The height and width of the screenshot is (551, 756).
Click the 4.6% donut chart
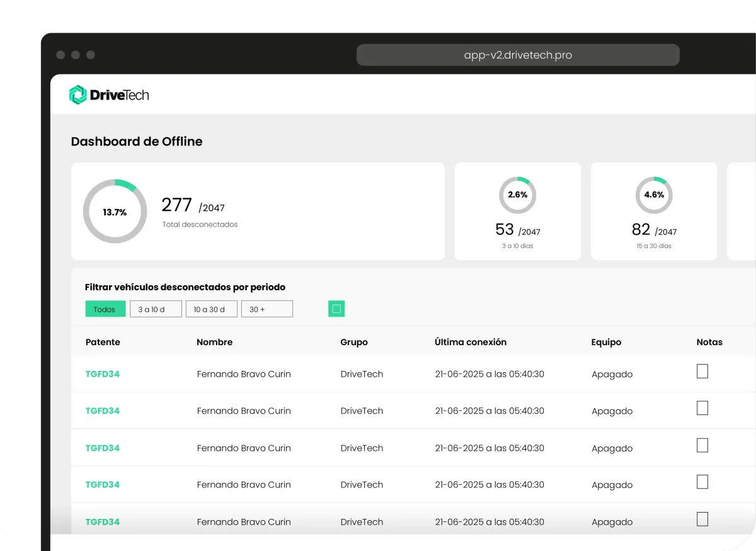pyautogui.click(x=653, y=195)
